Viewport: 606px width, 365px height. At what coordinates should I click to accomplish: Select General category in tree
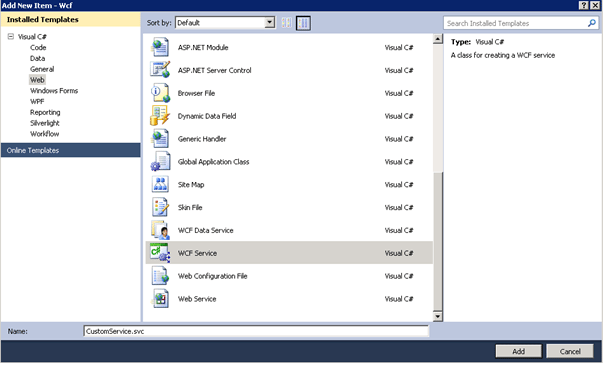42,69
